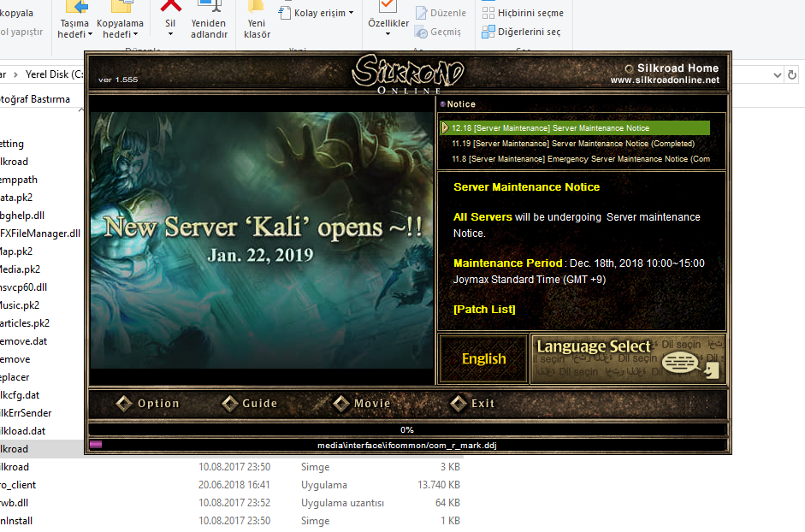The height and width of the screenshot is (532, 805).
Task: Select the 'lap.pk2' file
Action: (x=16, y=251)
